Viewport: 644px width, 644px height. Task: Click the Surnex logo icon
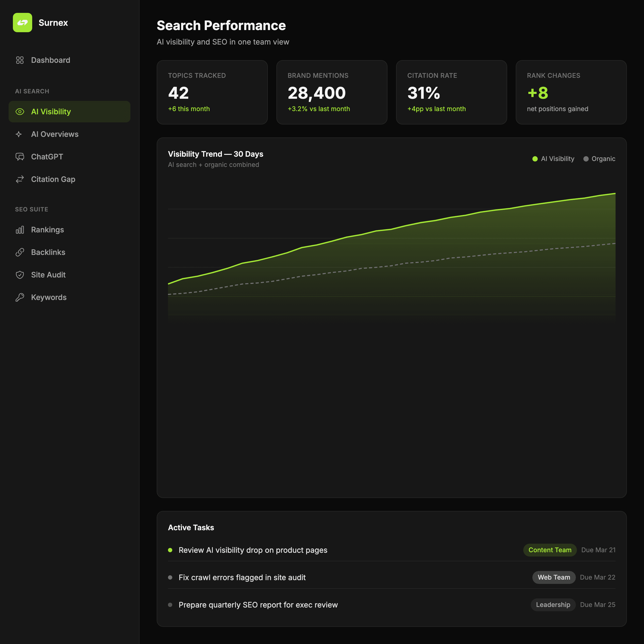coord(22,23)
